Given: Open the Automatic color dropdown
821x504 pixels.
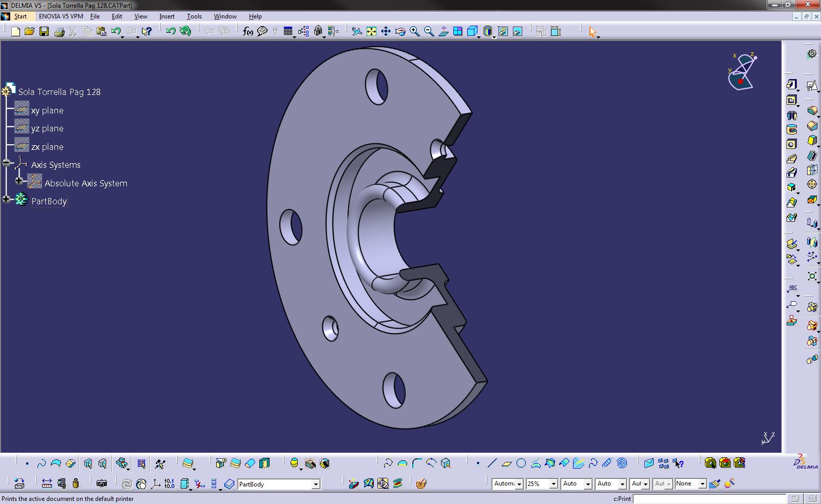Looking at the screenshot, I should click(519, 484).
